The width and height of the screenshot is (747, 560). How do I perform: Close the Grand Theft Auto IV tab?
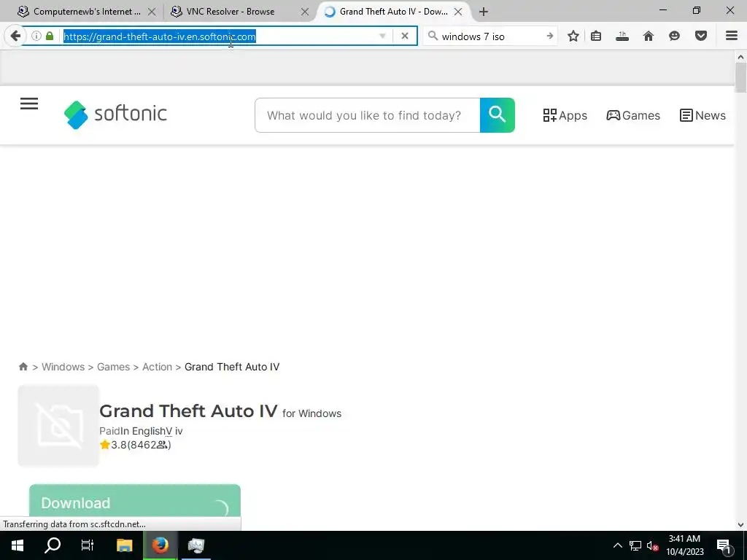(x=458, y=12)
